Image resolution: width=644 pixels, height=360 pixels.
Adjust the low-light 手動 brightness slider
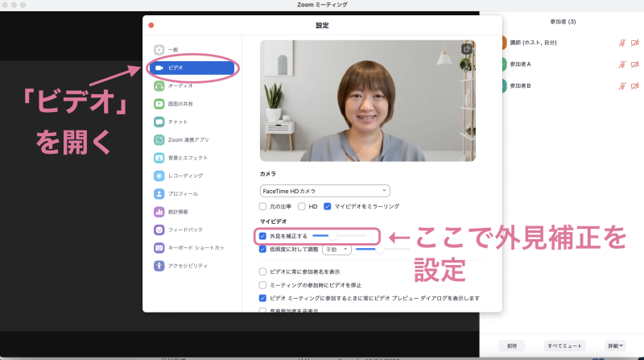coord(382,249)
